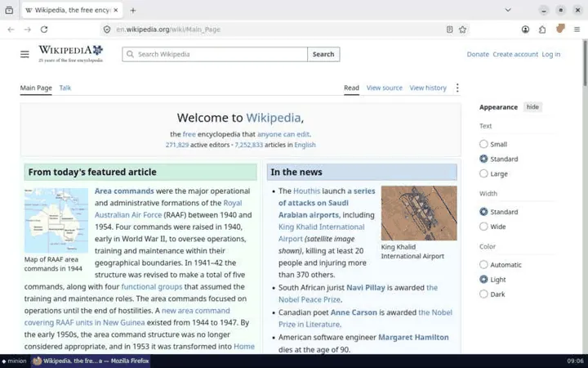Viewport: 588px width, 368px height.
Task: Click the Search button
Action: (323, 54)
